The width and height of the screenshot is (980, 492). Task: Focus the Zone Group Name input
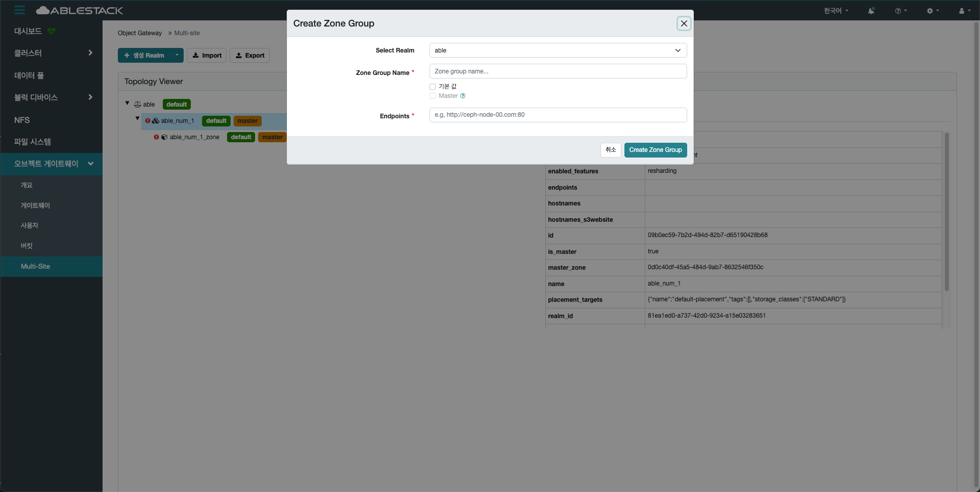point(558,71)
